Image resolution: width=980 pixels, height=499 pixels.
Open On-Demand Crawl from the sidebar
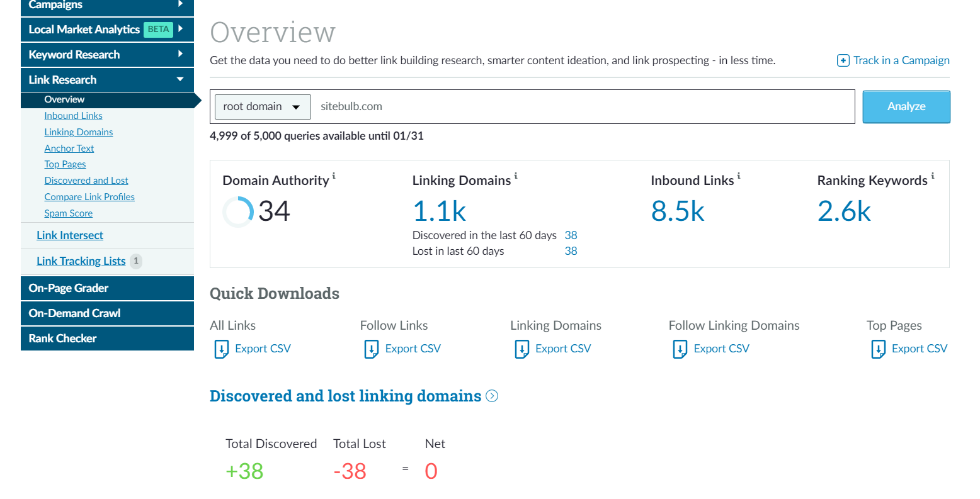[107, 313]
